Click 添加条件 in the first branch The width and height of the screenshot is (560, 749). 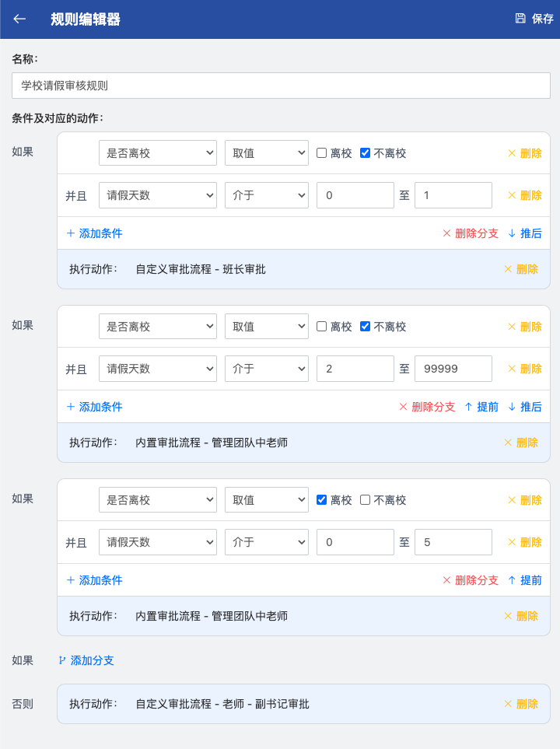coord(94,233)
